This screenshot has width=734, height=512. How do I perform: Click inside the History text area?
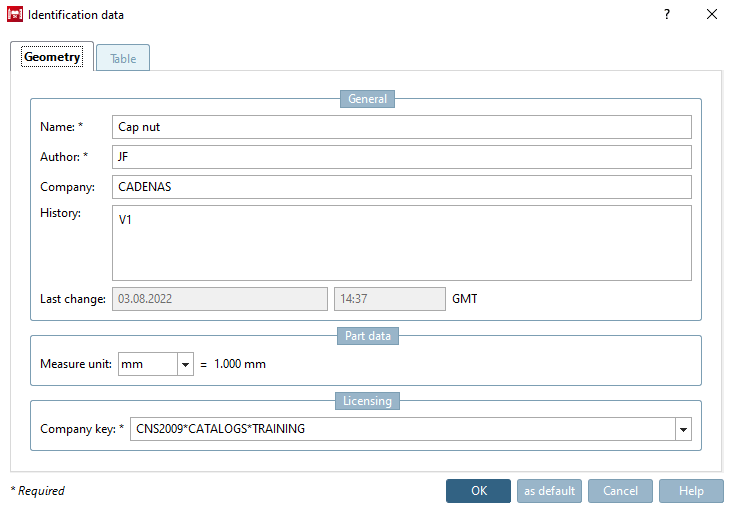point(402,243)
